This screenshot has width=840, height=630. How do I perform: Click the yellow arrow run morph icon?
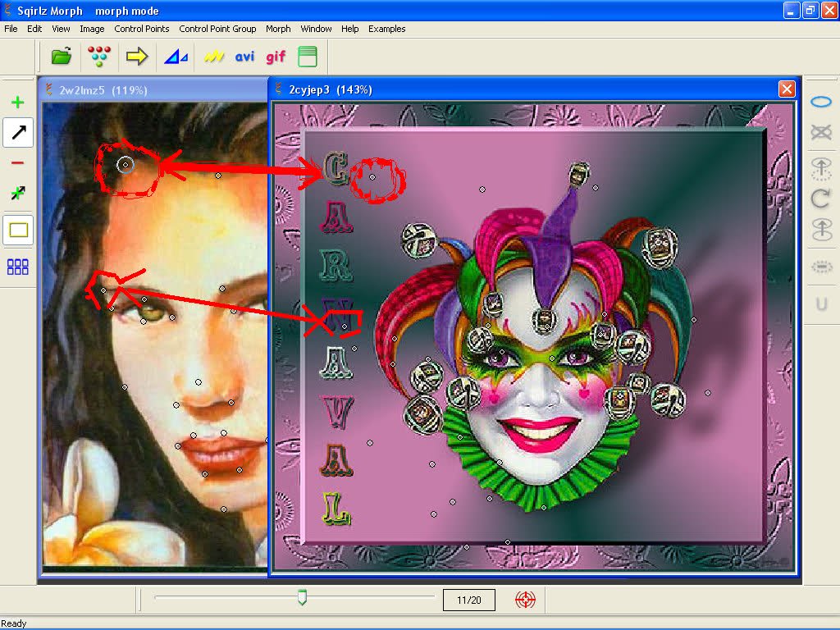137,57
